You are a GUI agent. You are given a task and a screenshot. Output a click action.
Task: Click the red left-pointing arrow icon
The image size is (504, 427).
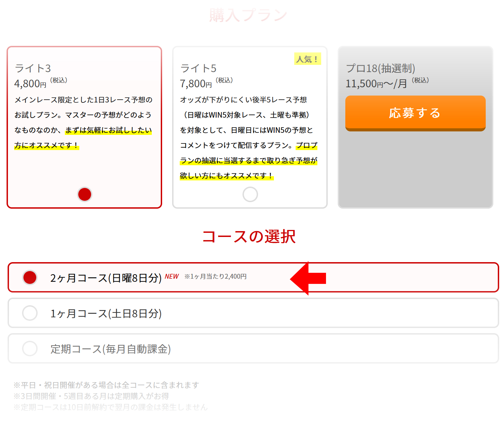[x=308, y=278]
